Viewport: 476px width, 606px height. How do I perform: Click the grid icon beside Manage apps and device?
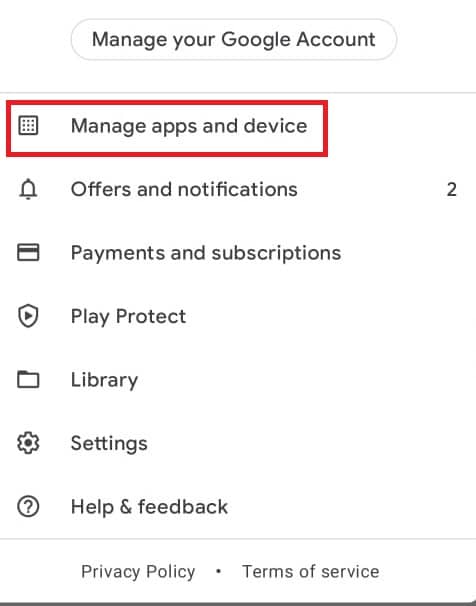tap(28, 126)
